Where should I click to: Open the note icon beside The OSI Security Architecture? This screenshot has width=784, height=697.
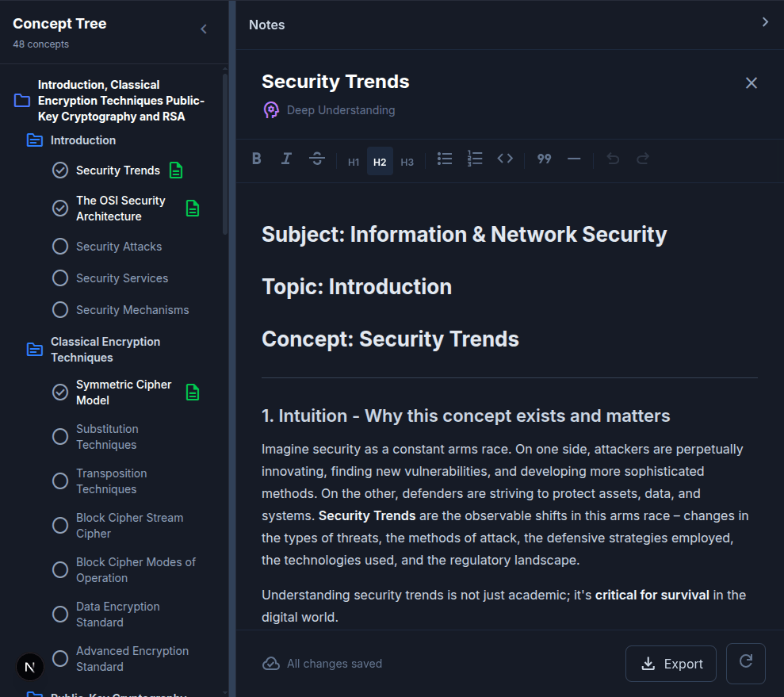192,208
